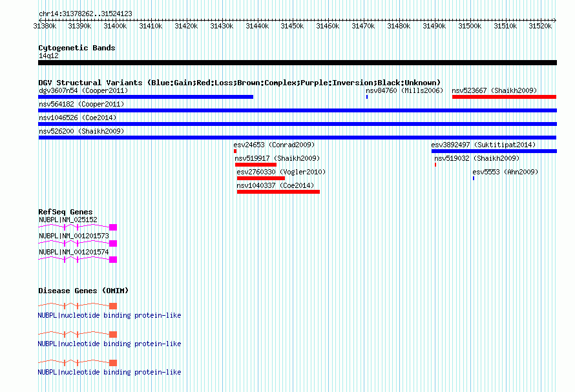Click the 31400k tick on the ruler
The image size is (575, 392).
115,26
